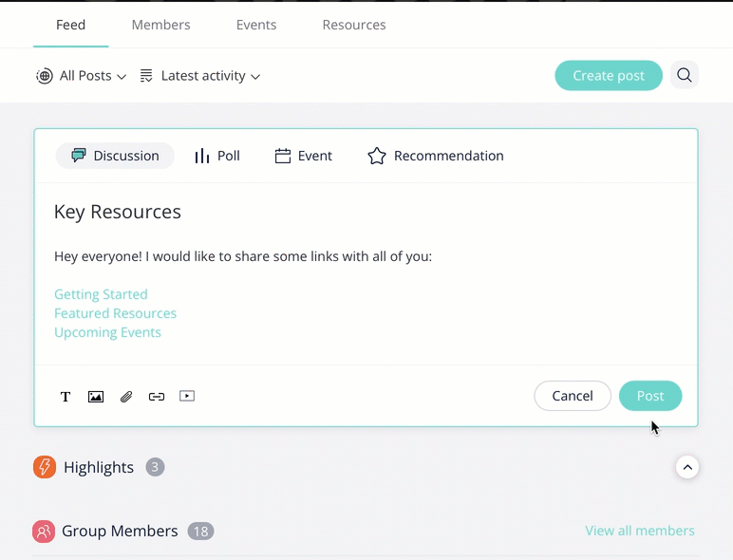Open the Members tab

(160, 25)
